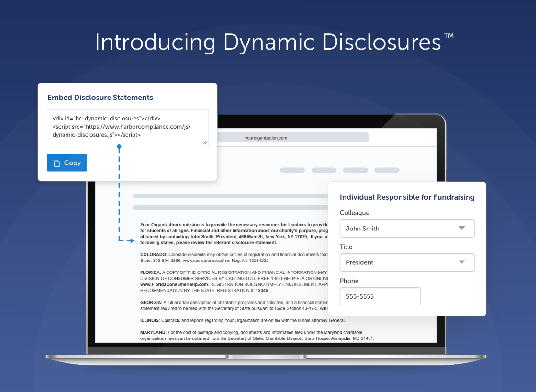Click the 'Phone' field label

point(349,281)
